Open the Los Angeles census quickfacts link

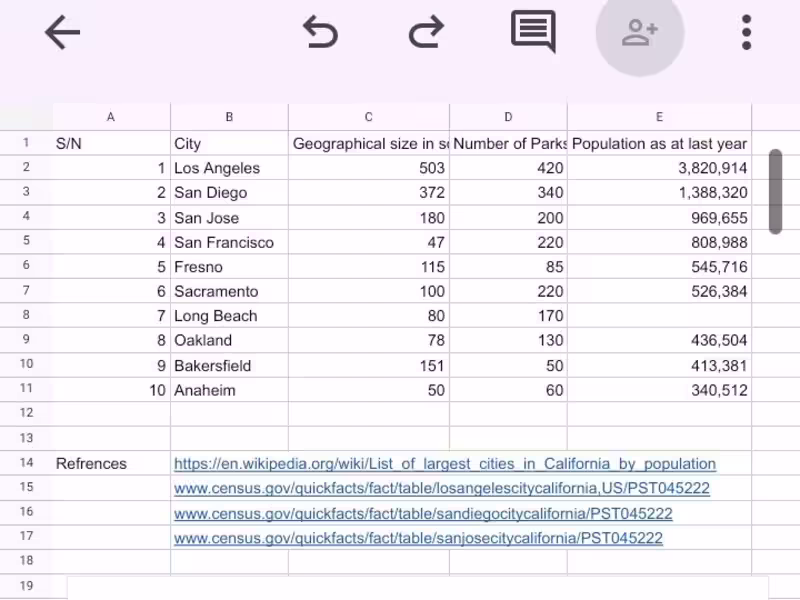coord(442,488)
